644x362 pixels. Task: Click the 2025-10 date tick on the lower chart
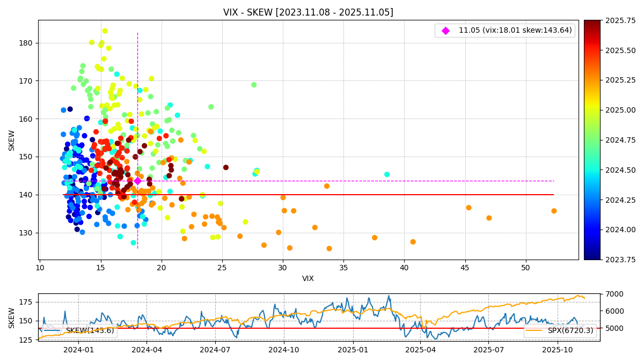point(558,350)
